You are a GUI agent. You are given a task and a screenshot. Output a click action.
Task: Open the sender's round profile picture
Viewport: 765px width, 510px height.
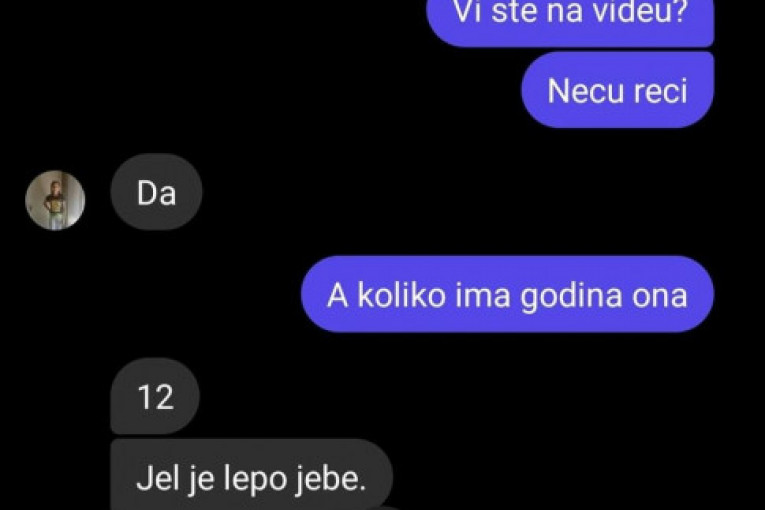coord(55,200)
